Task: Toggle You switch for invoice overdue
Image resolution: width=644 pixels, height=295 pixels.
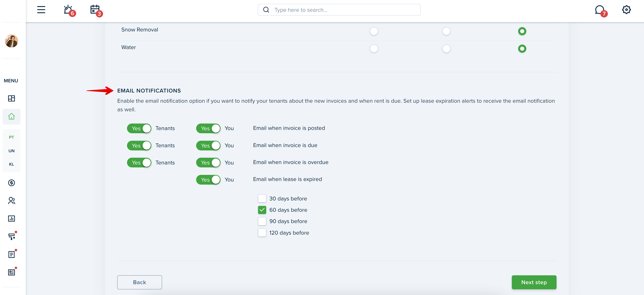Action: [208, 163]
